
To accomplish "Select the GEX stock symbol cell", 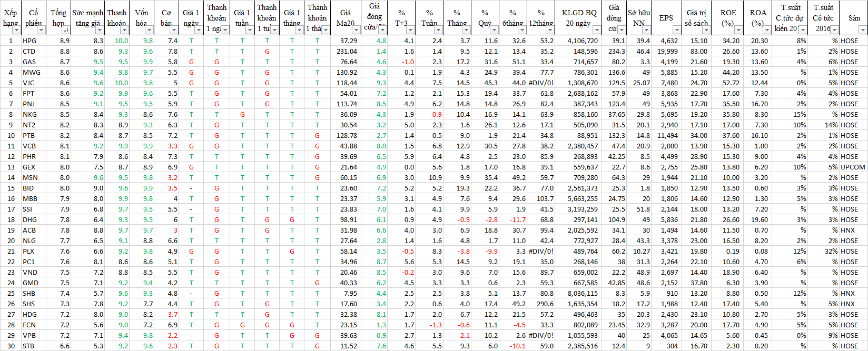I will [34, 167].
